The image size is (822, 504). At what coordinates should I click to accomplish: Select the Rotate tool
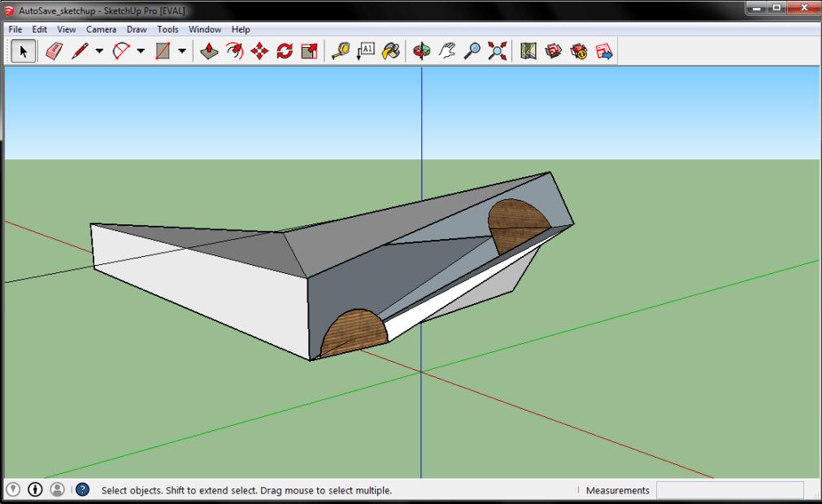(284, 51)
